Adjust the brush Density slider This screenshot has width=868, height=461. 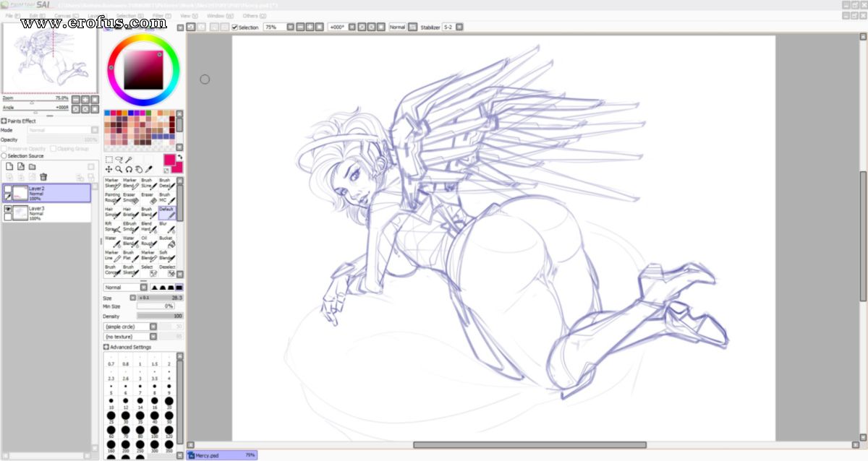click(x=160, y=316)
